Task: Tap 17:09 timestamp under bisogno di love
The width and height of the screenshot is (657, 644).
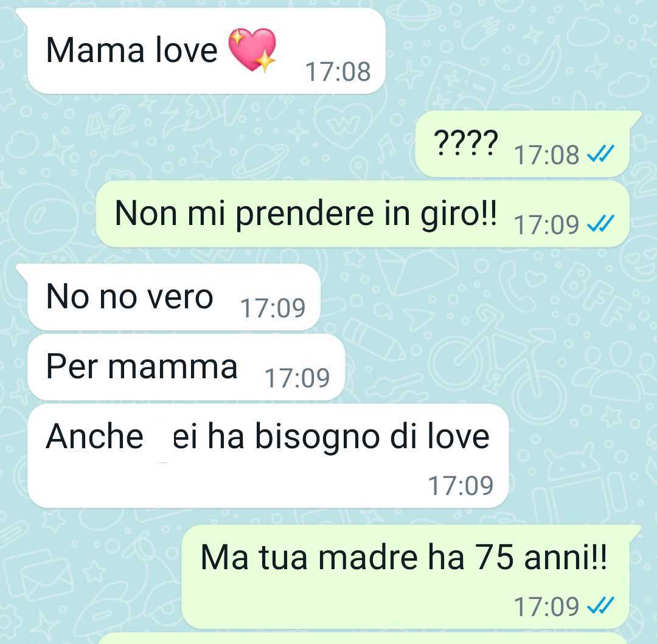Action: tap(461, 486)
